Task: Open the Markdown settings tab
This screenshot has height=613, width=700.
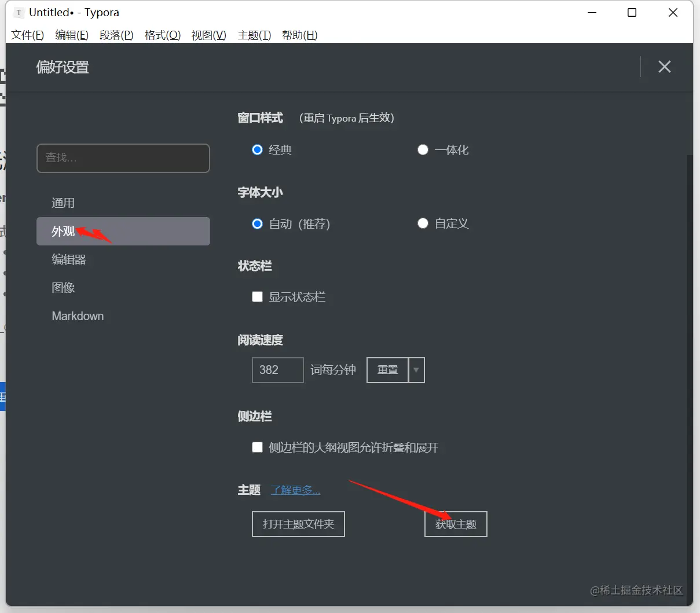Action: point(123,316)
